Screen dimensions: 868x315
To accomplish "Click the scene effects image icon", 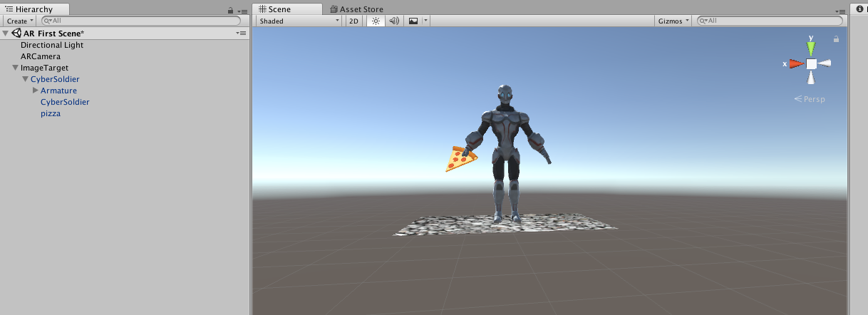I will point(413,21).
